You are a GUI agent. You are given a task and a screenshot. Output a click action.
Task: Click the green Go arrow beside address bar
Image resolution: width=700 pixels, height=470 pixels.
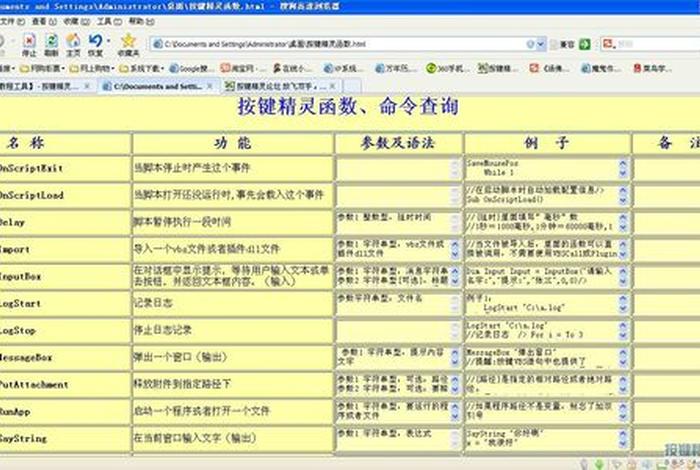point(584,44)
